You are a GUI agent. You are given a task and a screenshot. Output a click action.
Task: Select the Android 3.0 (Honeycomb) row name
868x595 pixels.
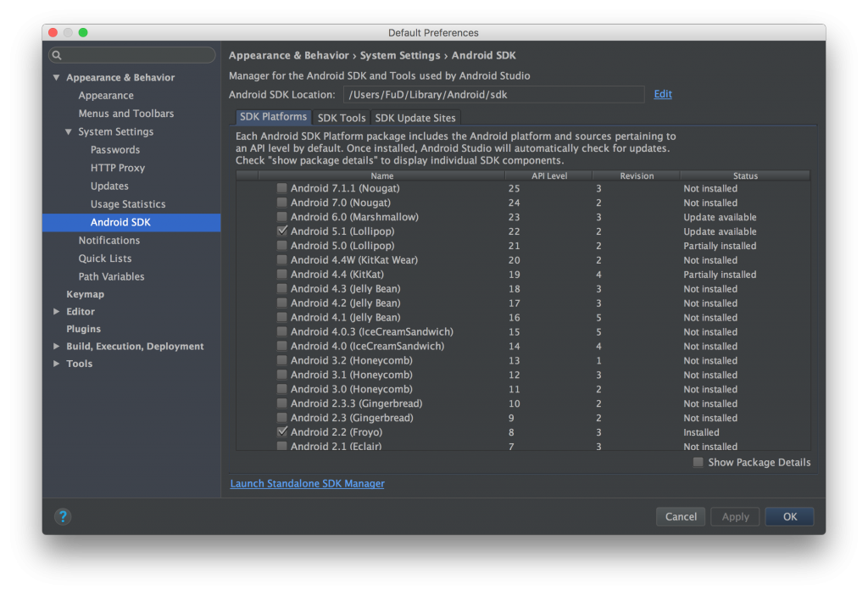352,389
